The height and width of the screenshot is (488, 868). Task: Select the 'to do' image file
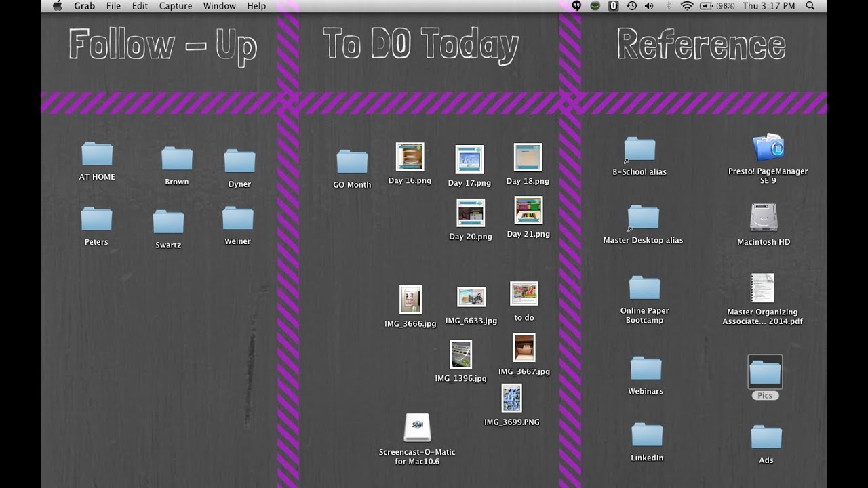[x=524, y=294]
